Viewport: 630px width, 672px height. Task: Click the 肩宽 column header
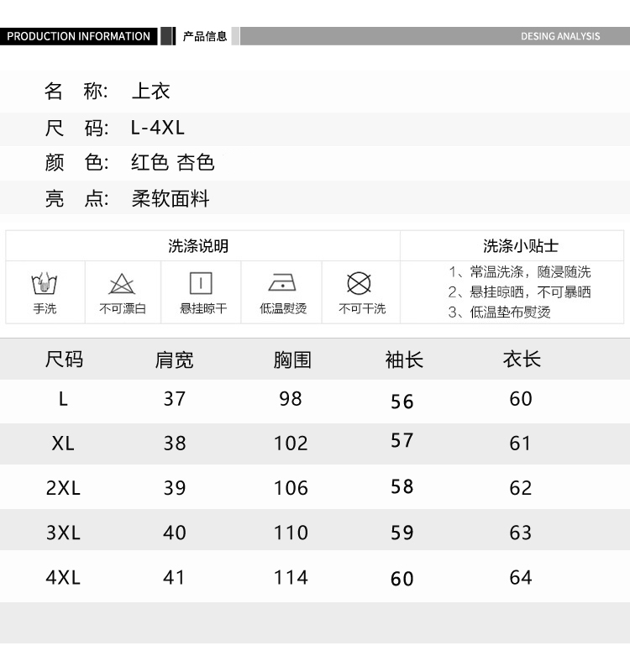174,360
